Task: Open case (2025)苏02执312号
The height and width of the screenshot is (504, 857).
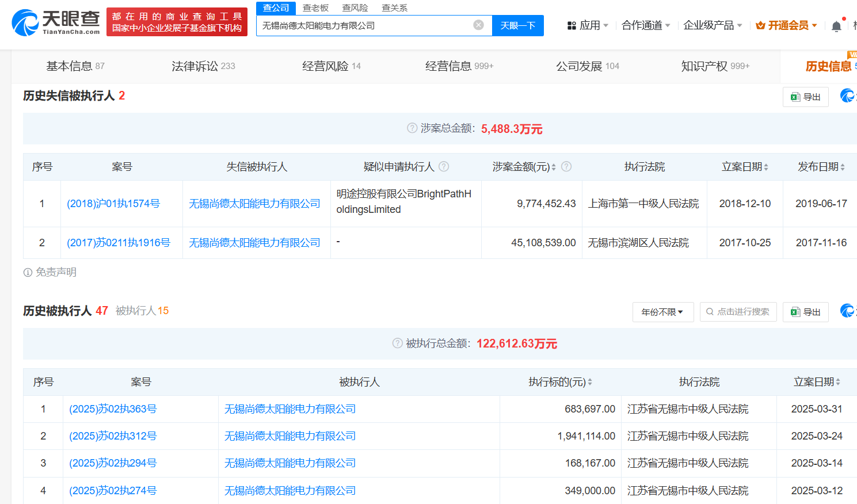Action: (x=113, y=436)
